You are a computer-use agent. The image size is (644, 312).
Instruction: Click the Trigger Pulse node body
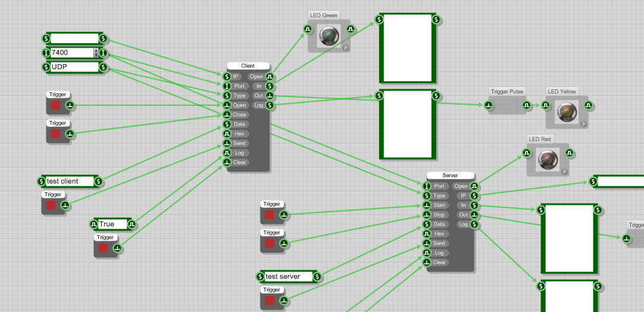(507, 105)
